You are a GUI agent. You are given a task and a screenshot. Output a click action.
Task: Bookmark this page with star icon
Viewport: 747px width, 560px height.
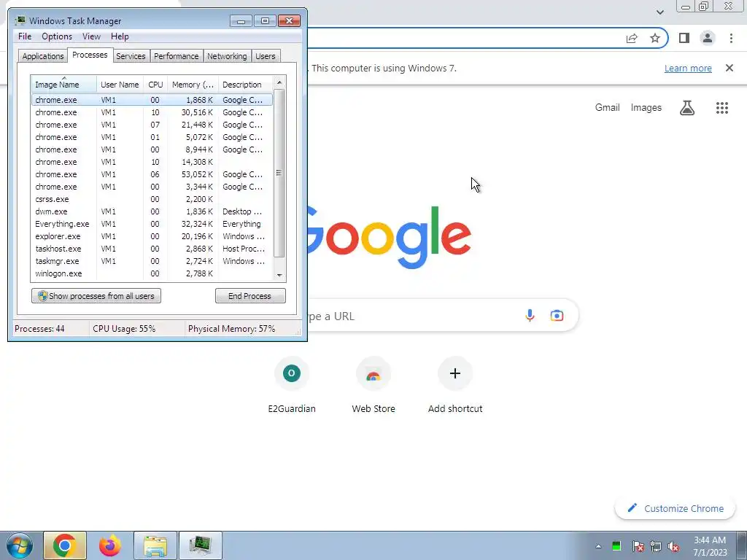pos(655,38)
